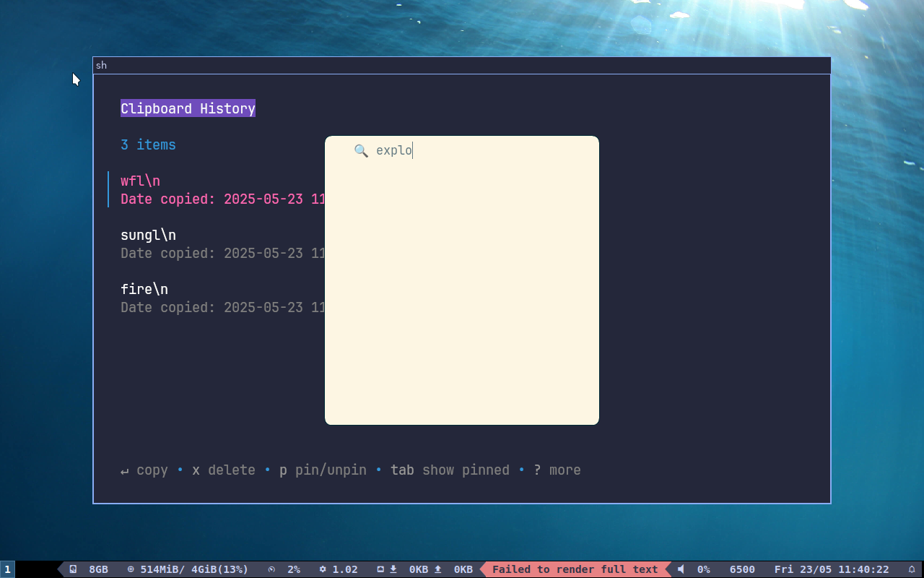This screenshot has width=924, height=578.
Task: Click the 'p pin/unpin' shortcut hint
Action: (x=323, y=470)
